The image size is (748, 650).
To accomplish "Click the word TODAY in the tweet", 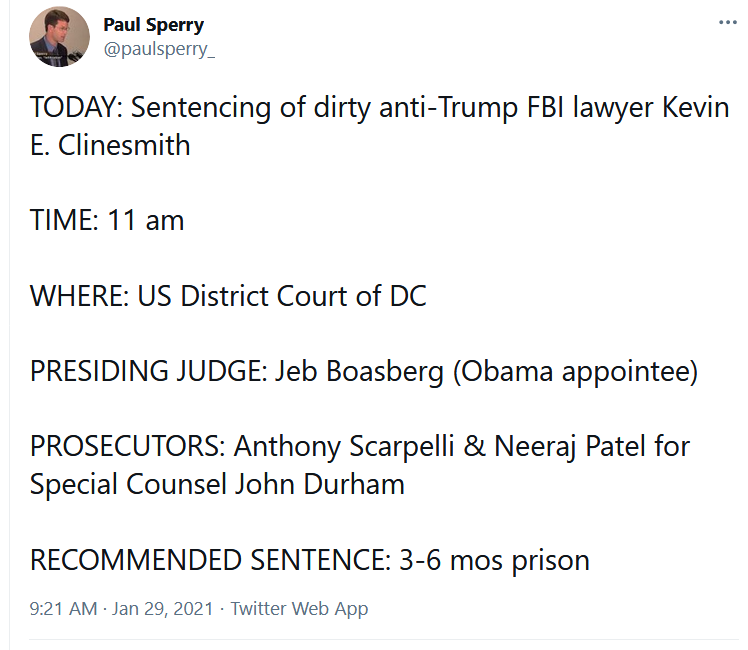I will click(x=73, y=107).
